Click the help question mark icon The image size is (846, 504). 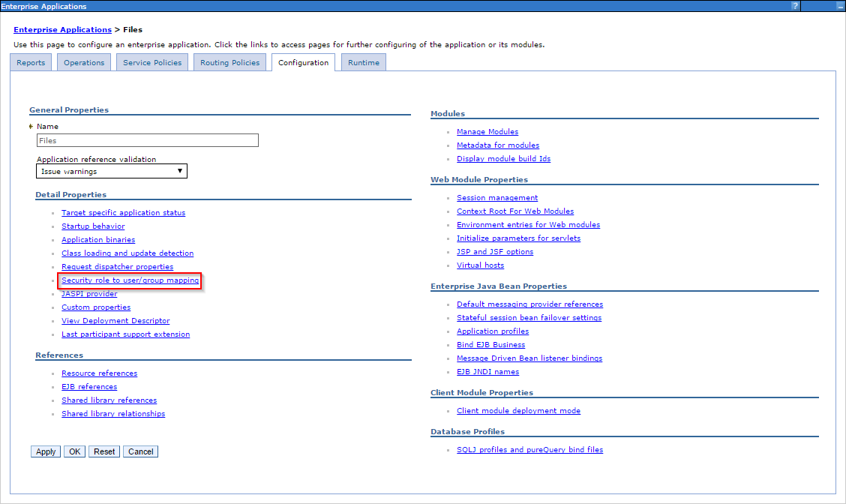(x=794, y=6)
